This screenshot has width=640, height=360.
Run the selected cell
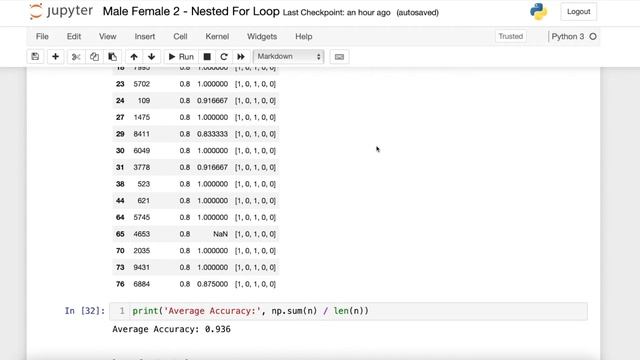click(181, 57)
